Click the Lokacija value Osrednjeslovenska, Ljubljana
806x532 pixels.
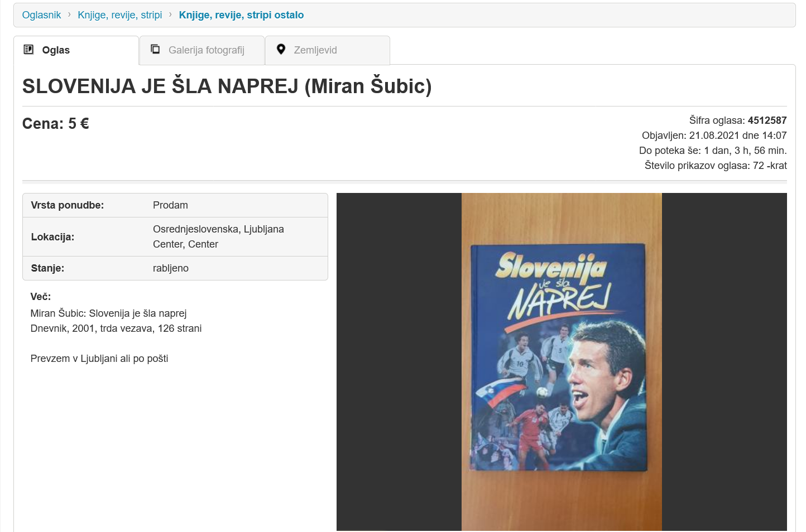tap(218, 229)
